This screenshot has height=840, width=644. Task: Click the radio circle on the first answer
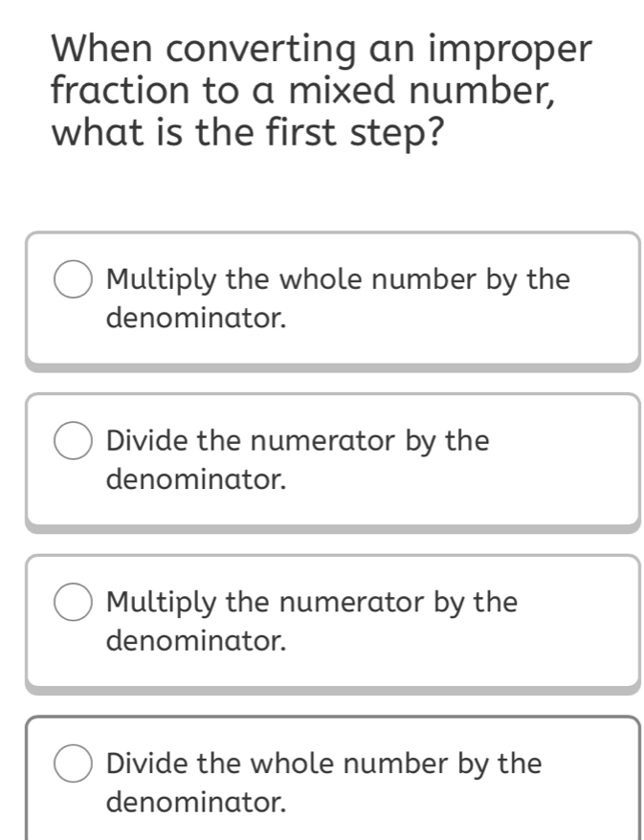[x=75, y=279]
